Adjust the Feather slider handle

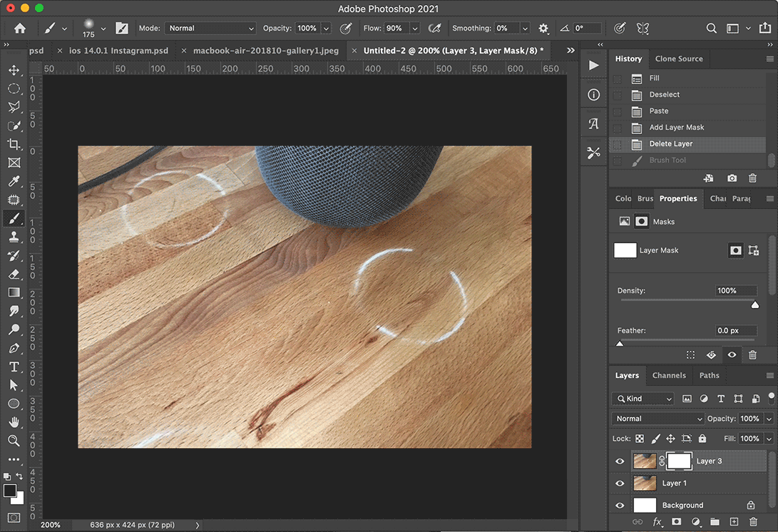[620, 344]
